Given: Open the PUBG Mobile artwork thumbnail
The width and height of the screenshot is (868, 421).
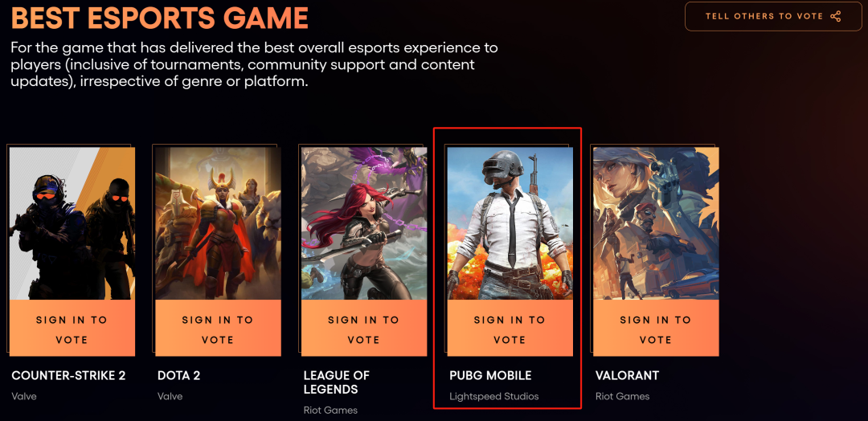Looking at the screenshot, I should pyautogui.click(x=510, y=223).
